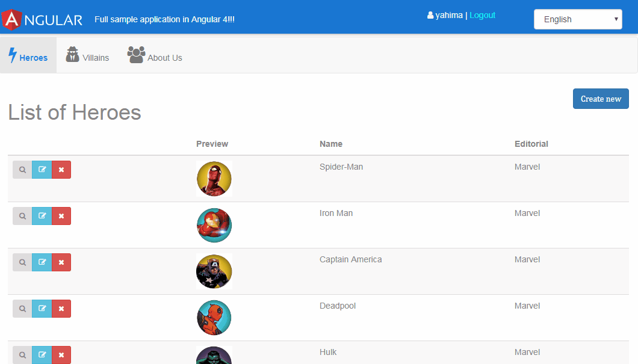Edit the Deadpool entry
638x364 pixels.
click(x=42, y=309)
